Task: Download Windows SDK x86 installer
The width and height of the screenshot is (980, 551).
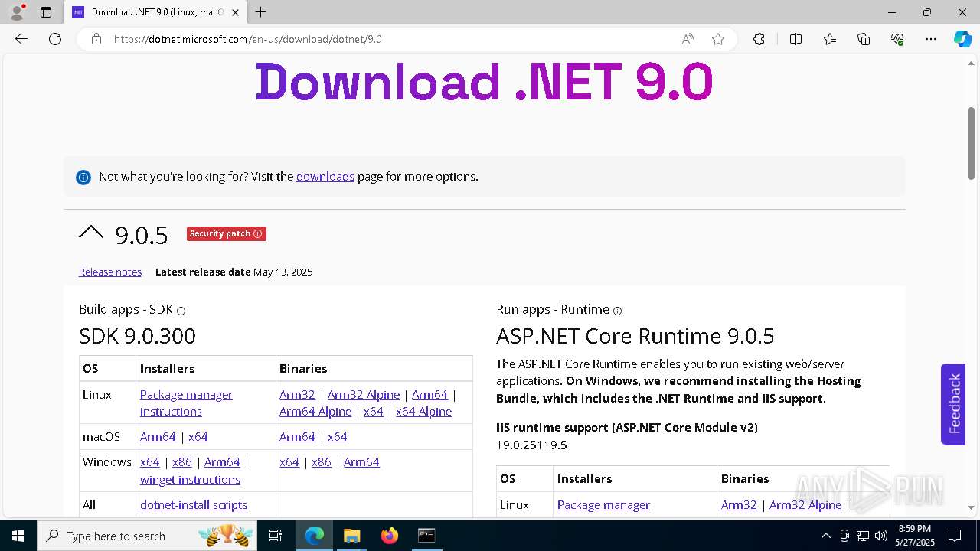Action: pos(182,462)
